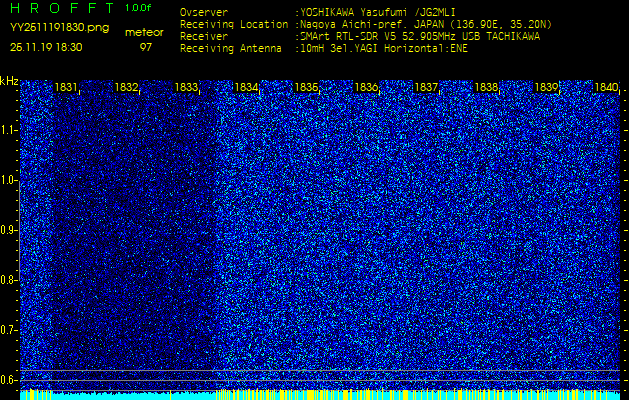Click the 1832 time marker
Screen dimensions: 629x400
point(126,87)
